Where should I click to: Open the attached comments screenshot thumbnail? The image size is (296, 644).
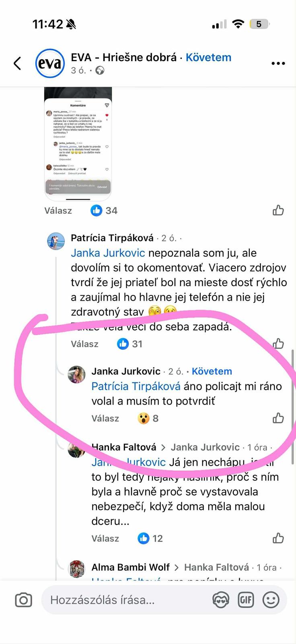coord(78,144)
